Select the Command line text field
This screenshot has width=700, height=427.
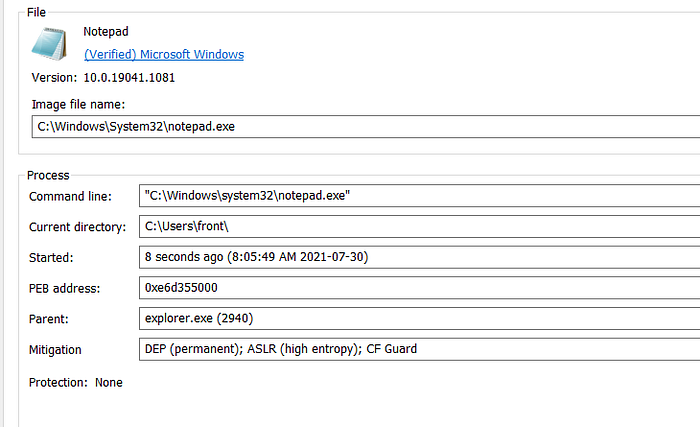coord(419,196)
